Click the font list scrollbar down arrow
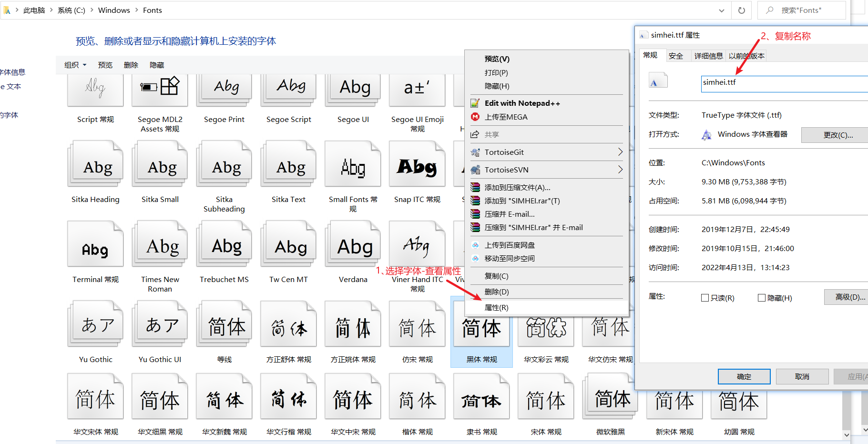Viewport: 868px width, 444px height. point(847,434)
